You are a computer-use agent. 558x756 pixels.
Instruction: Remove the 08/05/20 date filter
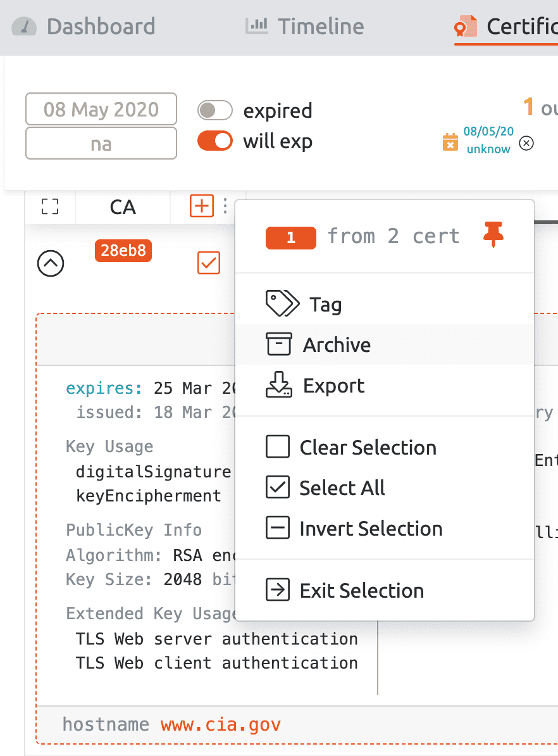point(526,143)
